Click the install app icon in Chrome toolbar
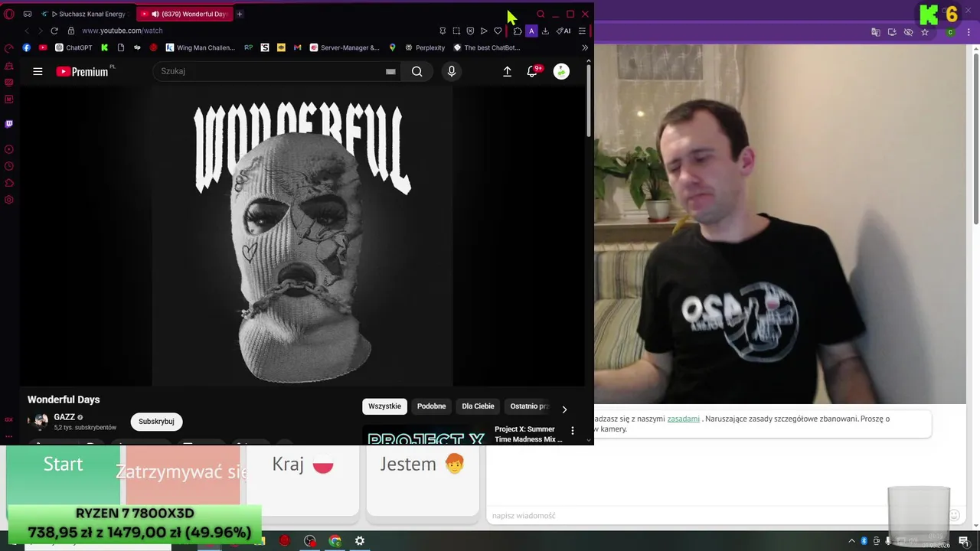Screen dimensions: 980x551 click(892, 32)
